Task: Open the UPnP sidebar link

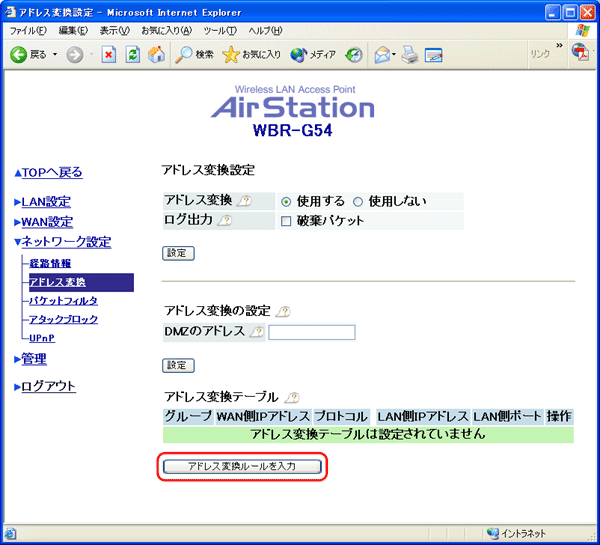Action: pyautogui.click(x=42, y=338)
